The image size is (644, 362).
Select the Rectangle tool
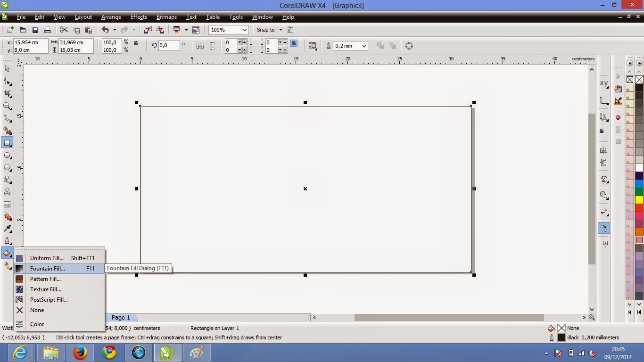(7, 143)
